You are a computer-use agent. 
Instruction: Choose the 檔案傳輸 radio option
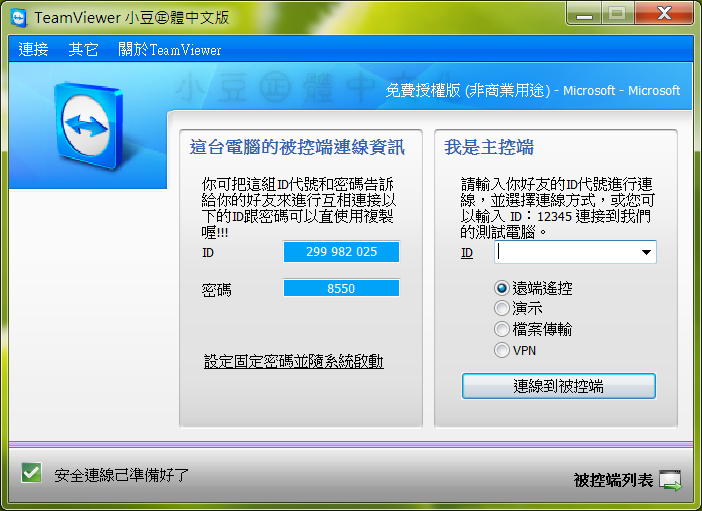click(x=502, y=329)
